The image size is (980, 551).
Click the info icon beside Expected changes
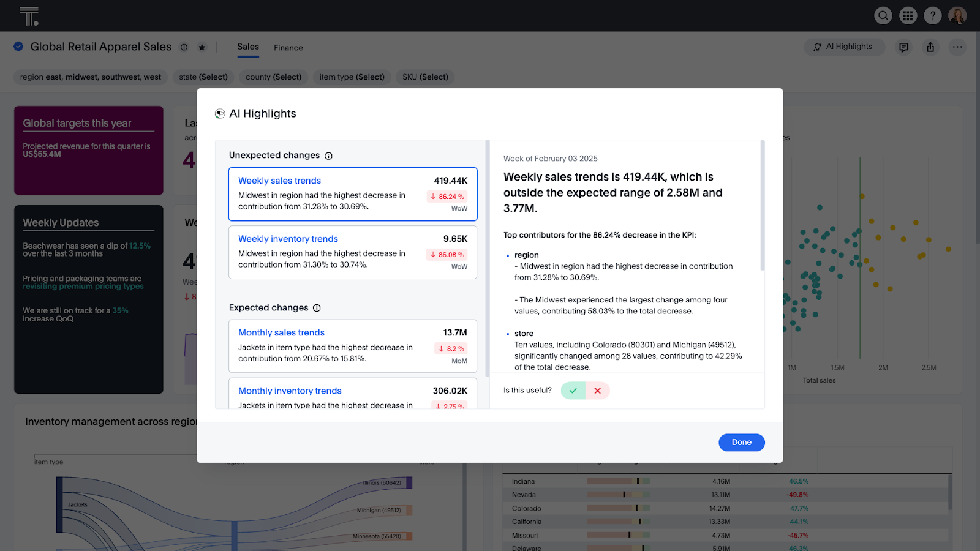tap(317, 308)
